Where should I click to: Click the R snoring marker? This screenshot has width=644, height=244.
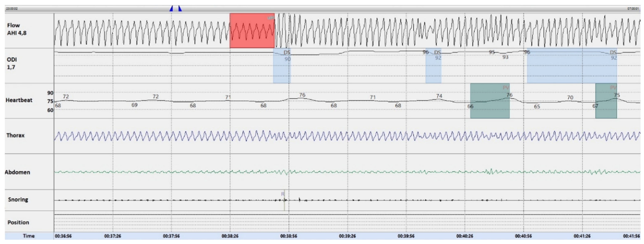283,194
